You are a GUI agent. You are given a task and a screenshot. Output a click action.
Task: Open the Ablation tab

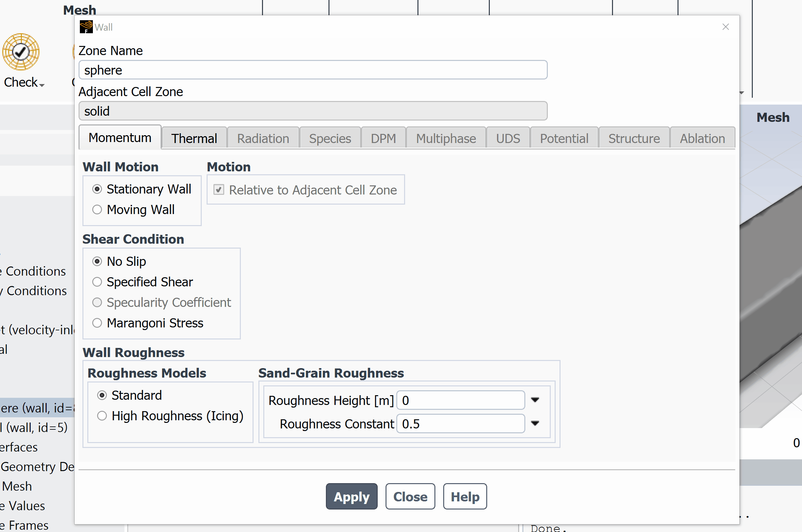702,138
